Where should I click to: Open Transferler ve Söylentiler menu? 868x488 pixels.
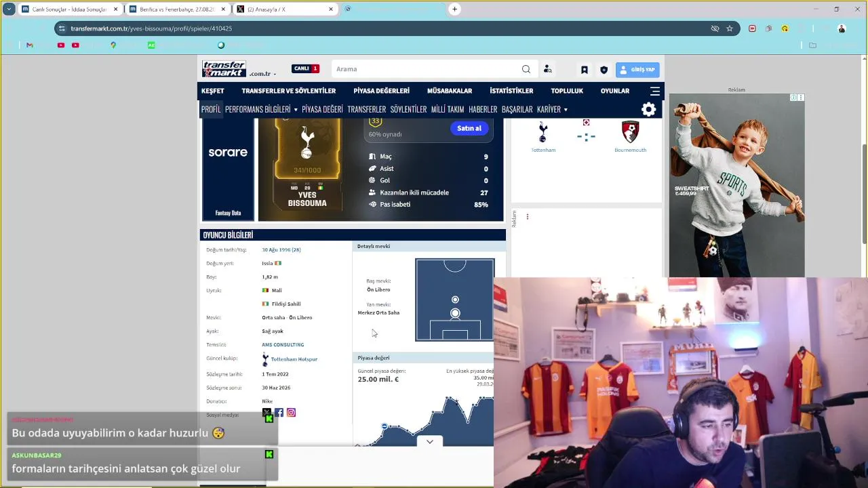pos(289,91)
